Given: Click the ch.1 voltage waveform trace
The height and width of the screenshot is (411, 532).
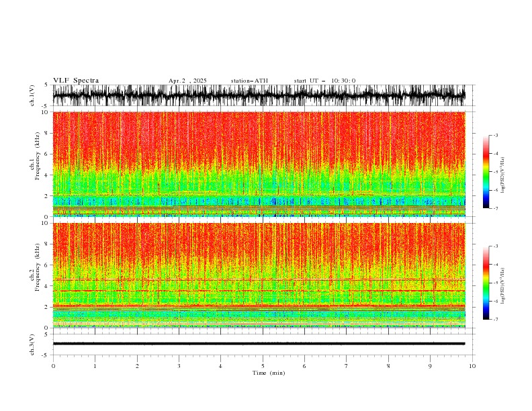Looking at the screenshot, I should pos(259,95).
